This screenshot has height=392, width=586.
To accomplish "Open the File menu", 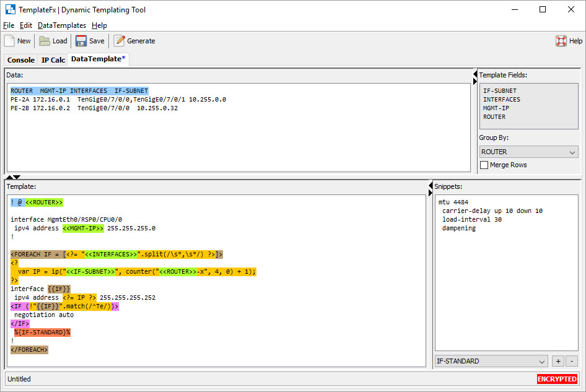I will point(9,25).
